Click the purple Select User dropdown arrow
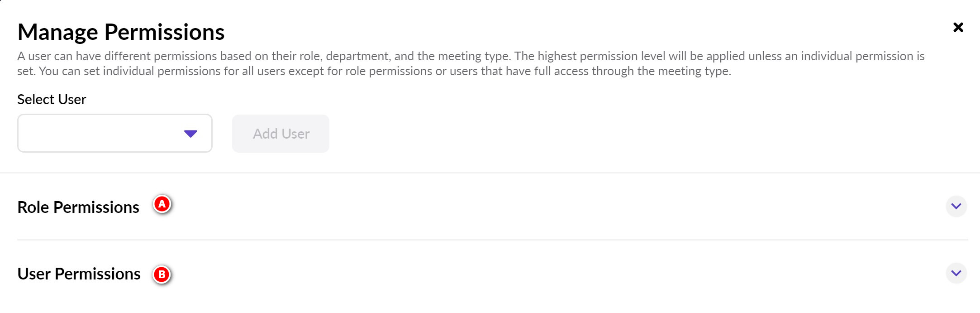The image size is (980, 313). [x=190, y=134]
